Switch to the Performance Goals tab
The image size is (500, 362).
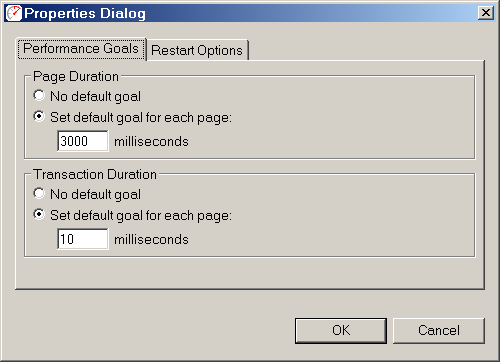81,49
